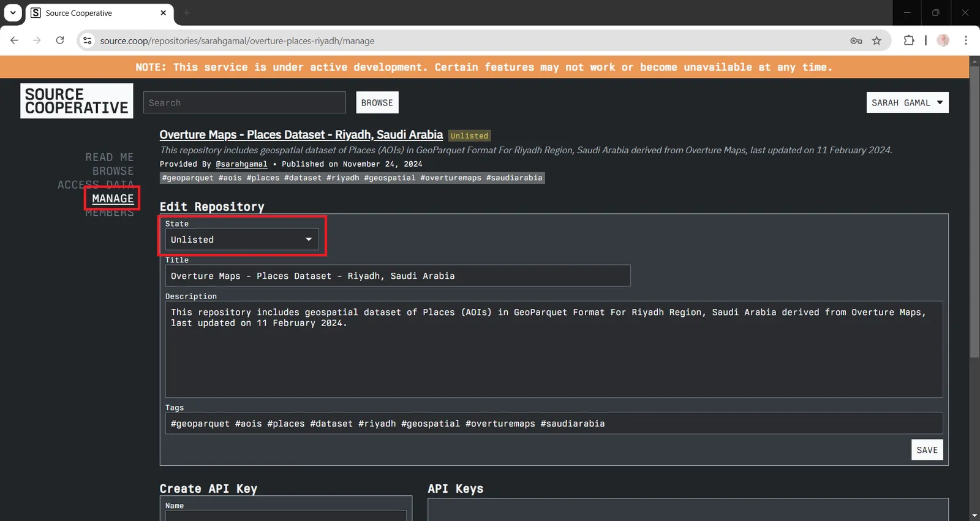Reload the page with the refresh icon
Viewport: 980px width, 521px height.
[x=60, y=40]
